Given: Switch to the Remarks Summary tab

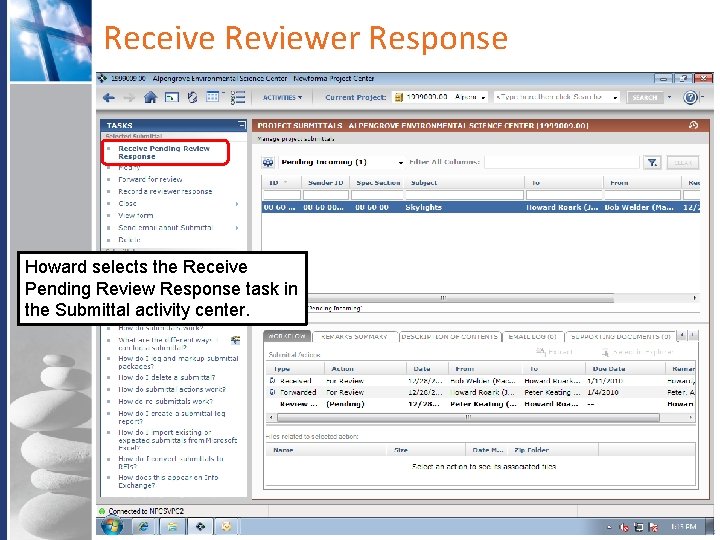Looking at the screenshot, I should [354, 337].
